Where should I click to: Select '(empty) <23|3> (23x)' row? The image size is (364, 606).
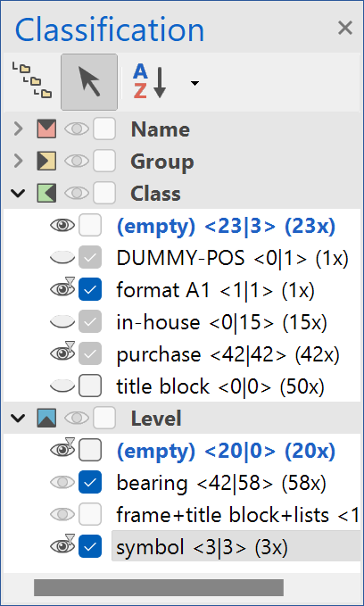(x=226, y=226)
